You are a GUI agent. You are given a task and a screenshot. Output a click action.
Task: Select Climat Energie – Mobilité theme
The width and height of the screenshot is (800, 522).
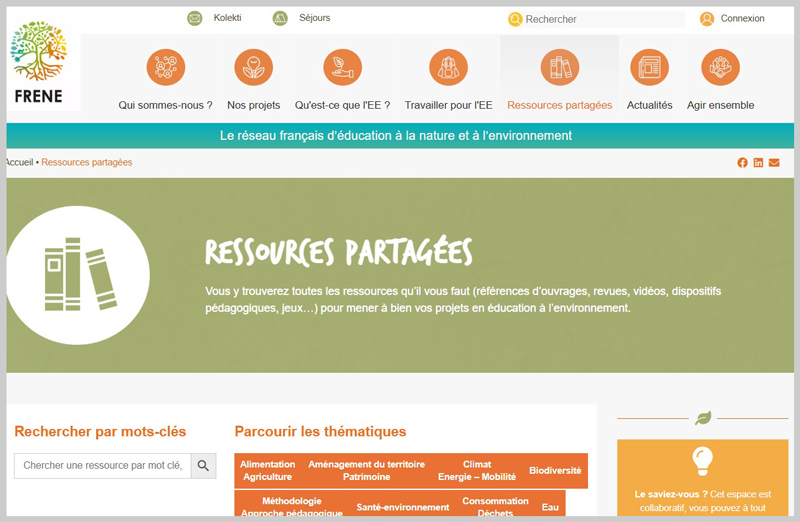click(x=477, y=471)
